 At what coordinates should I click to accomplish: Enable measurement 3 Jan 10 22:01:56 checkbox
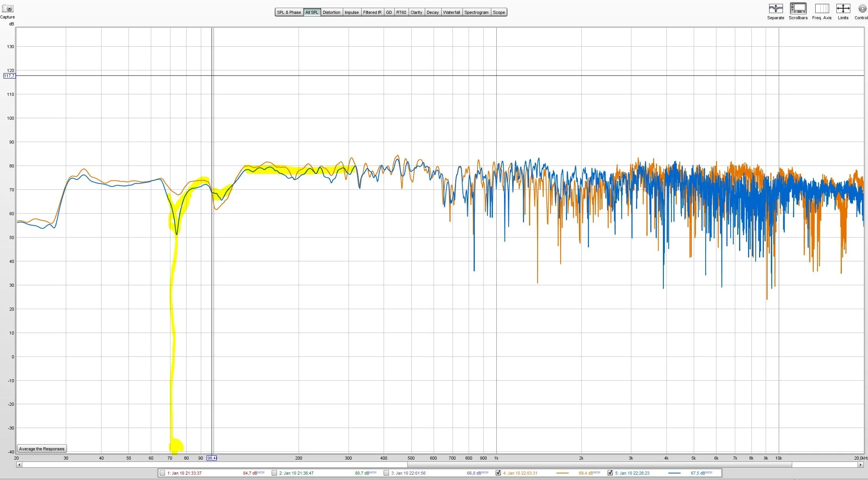pos(386,473)
